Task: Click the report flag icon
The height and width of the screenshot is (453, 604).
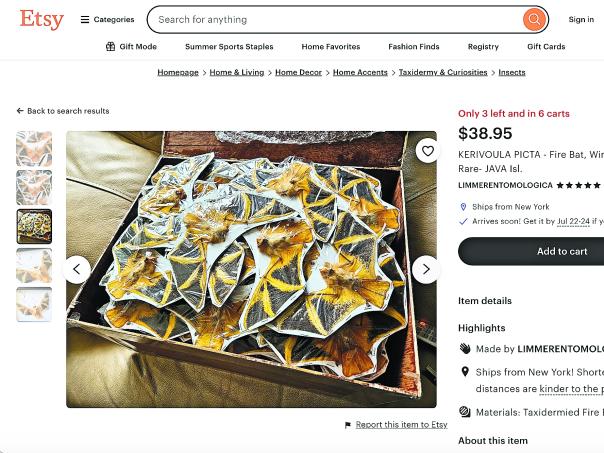Action: coord(348,425)
